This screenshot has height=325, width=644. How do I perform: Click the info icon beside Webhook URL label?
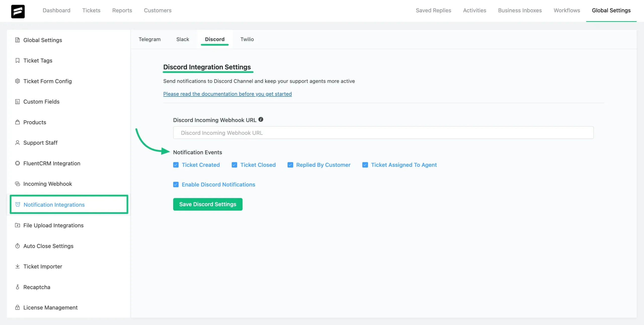[x=261, y=119]
